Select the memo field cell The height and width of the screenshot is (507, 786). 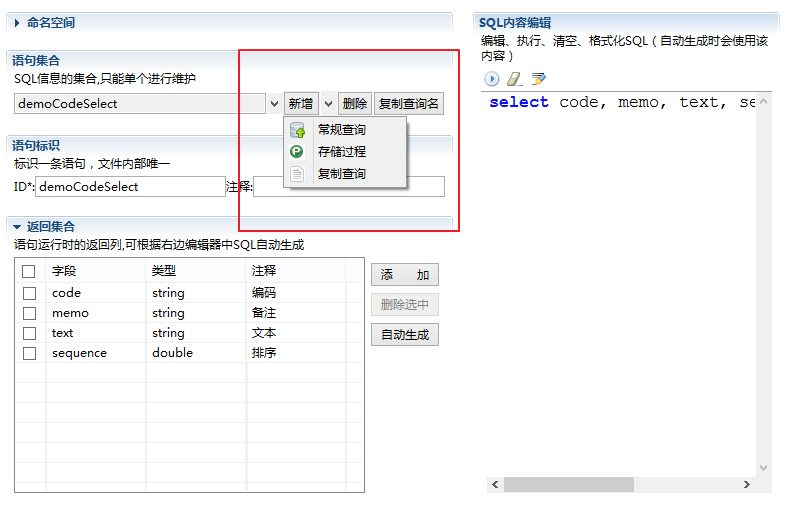pyautogui.click(x=70, y=313)
